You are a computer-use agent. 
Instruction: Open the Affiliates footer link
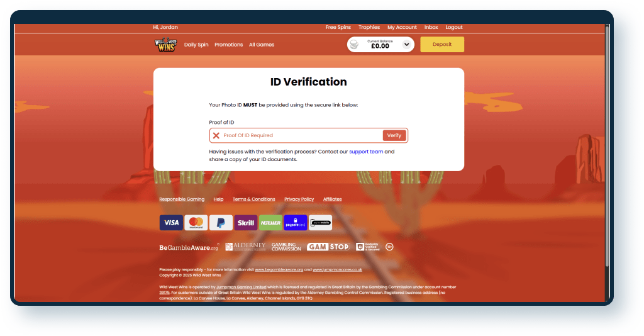(x=332, y=199)
